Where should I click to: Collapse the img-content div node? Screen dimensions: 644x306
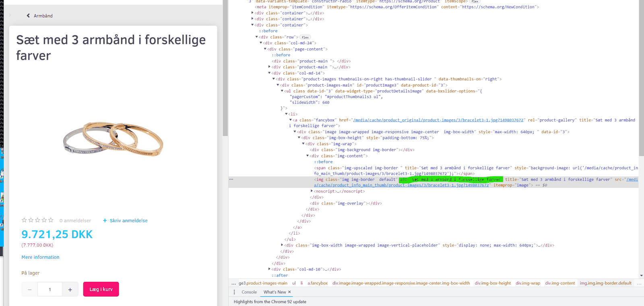tap(308, 156)
